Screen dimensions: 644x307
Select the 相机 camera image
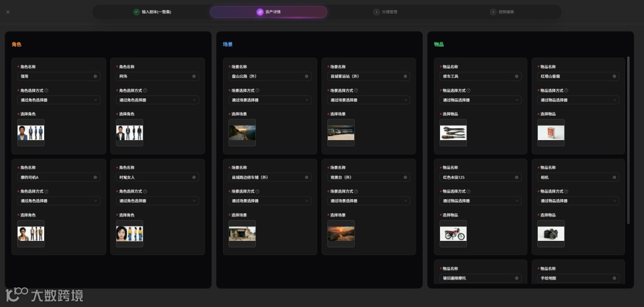pyautogui.click(x=551, y=234)
